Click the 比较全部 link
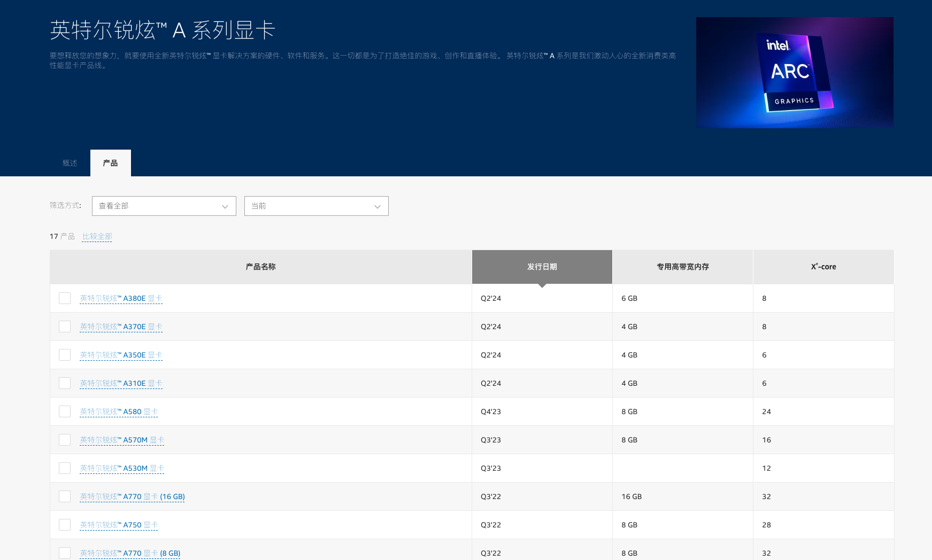The image size is (932, 560). tap(97, 236)
